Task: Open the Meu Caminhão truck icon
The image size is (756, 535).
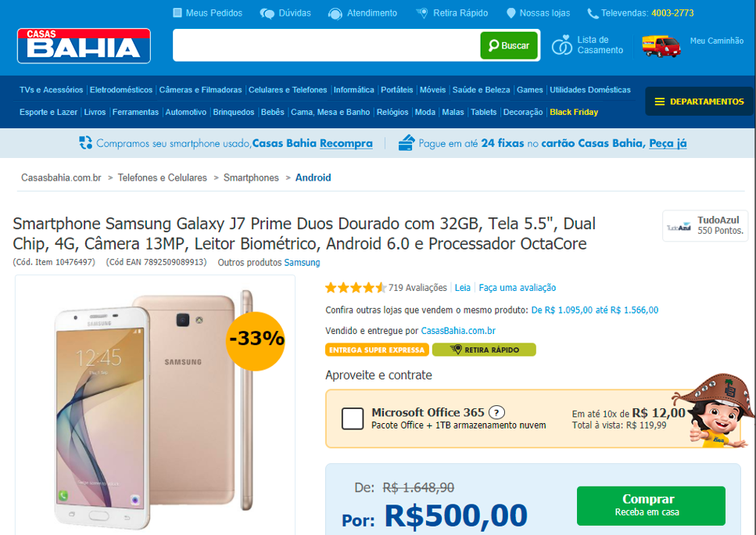Action: coord(661,45)
